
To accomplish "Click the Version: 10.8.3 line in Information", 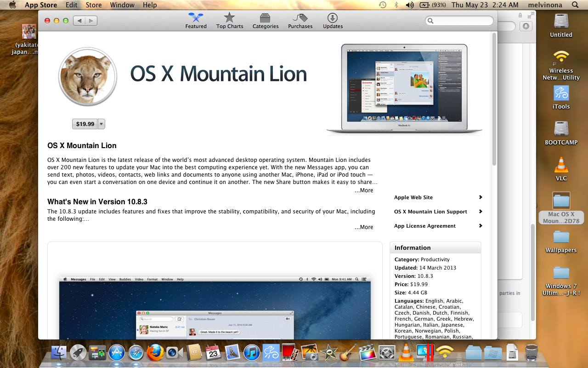I will click(x=414, y=276).
